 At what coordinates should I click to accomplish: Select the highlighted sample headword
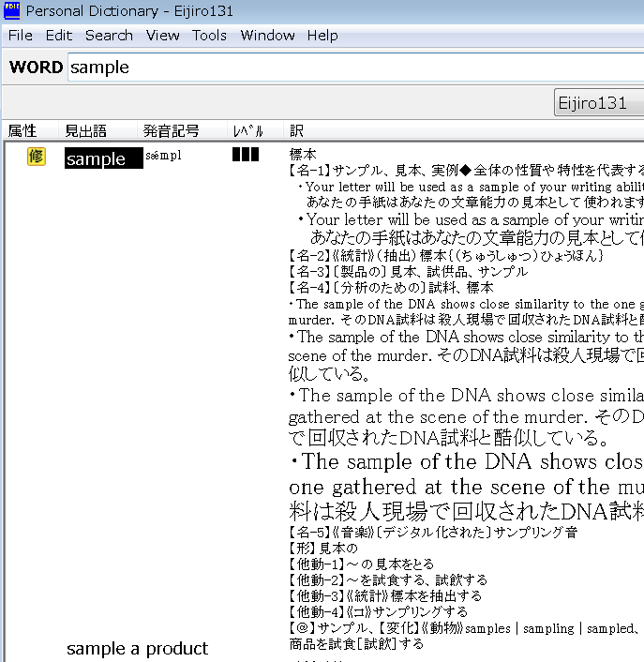pyautogui.click(x=103, y=158)
